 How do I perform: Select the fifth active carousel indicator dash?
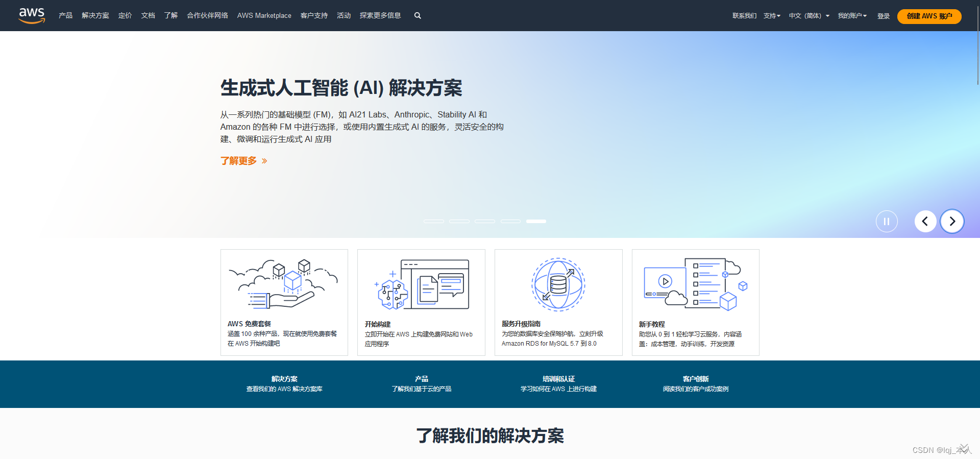click(536, 221)
